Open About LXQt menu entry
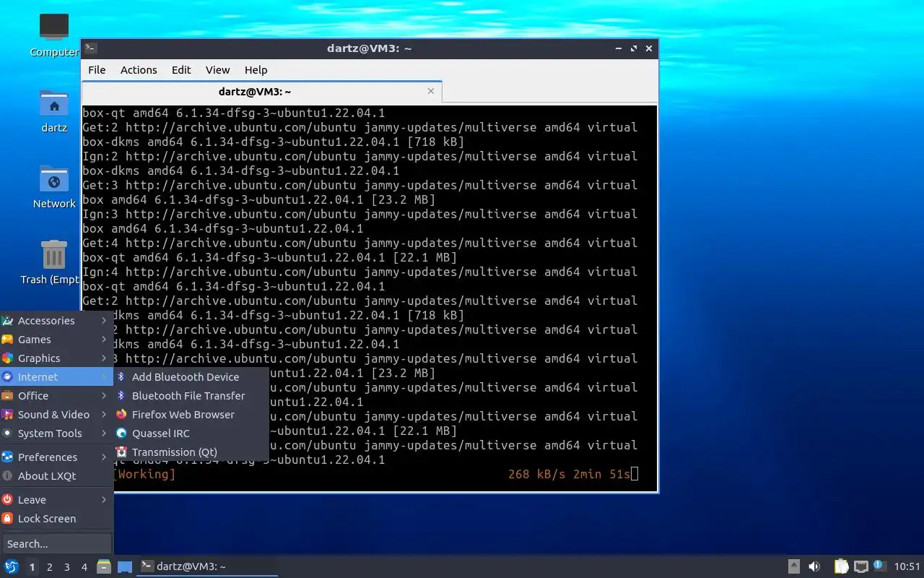 point(56,476)
